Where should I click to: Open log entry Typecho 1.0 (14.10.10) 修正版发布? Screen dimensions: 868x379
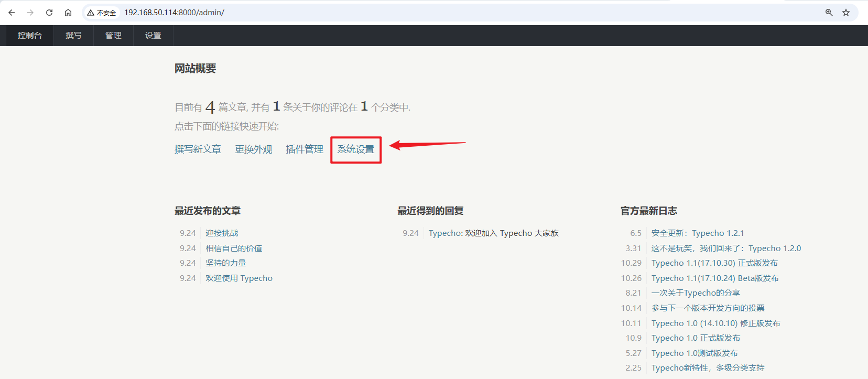(716, 323)
